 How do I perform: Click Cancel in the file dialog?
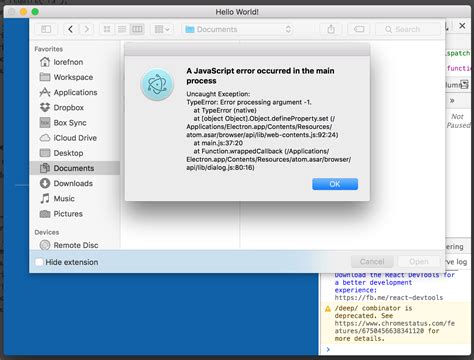point(372,262)
